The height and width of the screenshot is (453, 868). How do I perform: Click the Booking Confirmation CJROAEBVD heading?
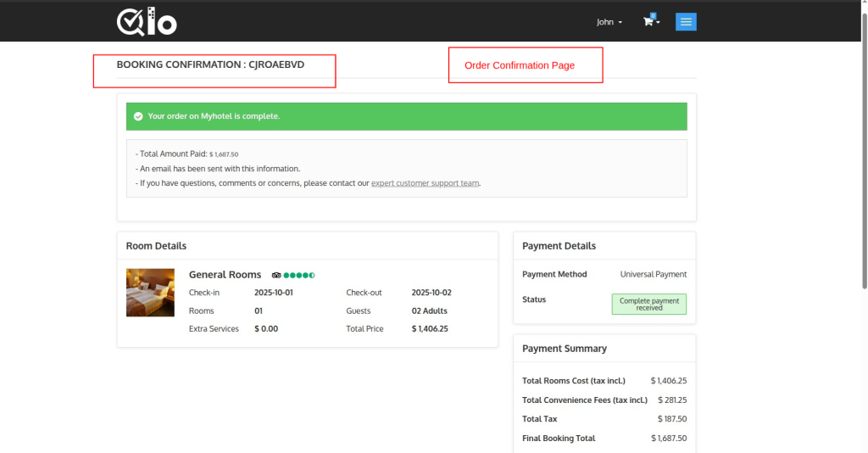[210, 64]
